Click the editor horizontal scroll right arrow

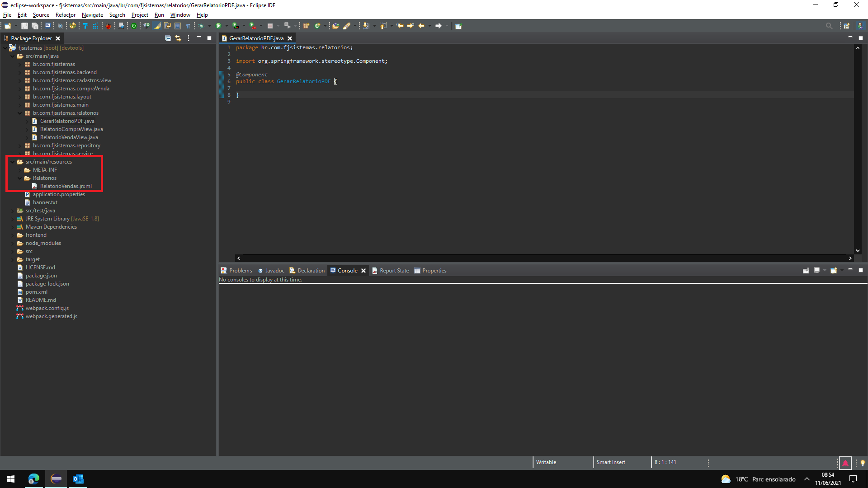(850, 258)
